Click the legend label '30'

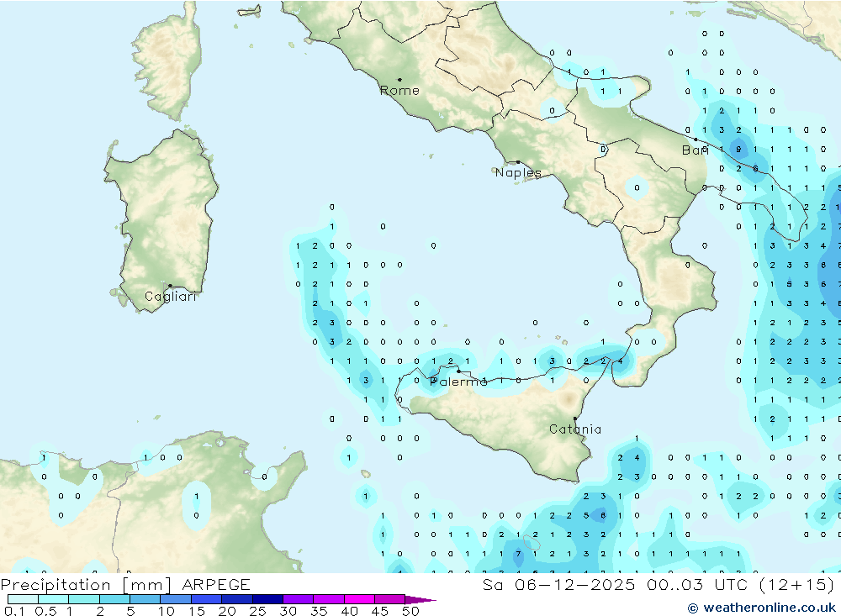point(288,611)
